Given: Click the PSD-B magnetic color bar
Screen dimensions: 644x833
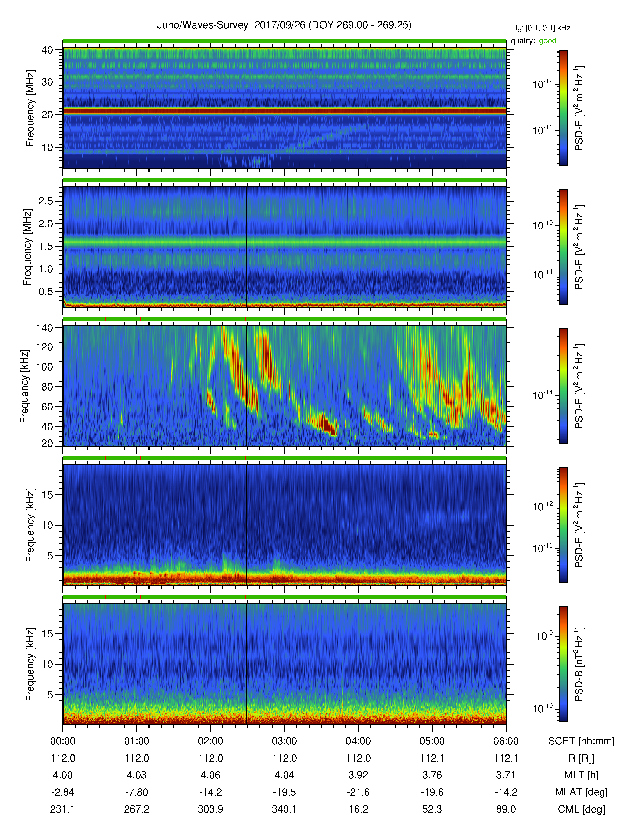Looking at the screenshot, I should [563, 664].
